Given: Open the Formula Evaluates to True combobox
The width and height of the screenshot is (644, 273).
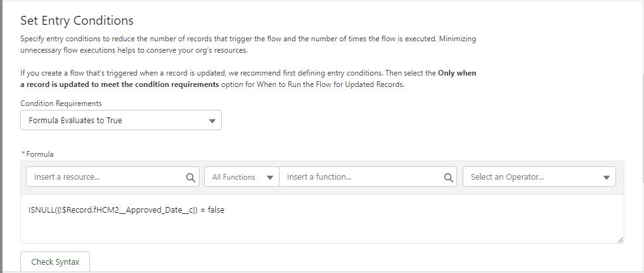Looking at the screenshot, I should click(120, 120).
